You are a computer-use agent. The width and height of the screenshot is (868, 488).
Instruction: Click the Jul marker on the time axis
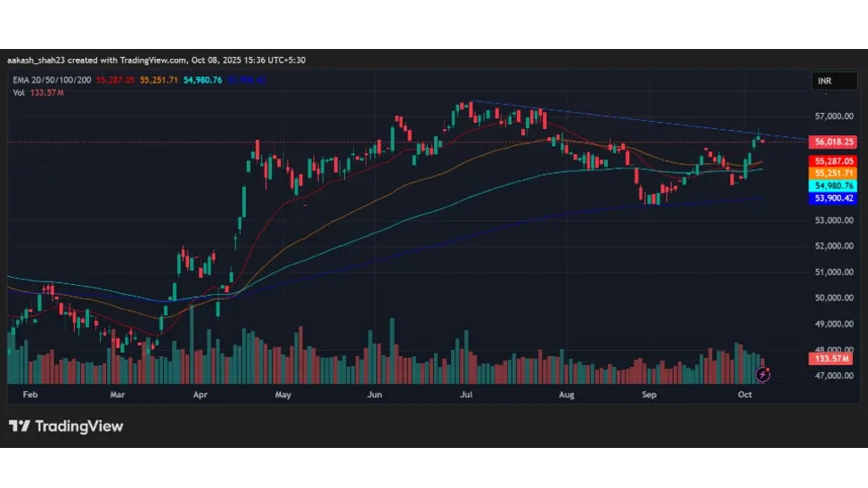[466, 393]
